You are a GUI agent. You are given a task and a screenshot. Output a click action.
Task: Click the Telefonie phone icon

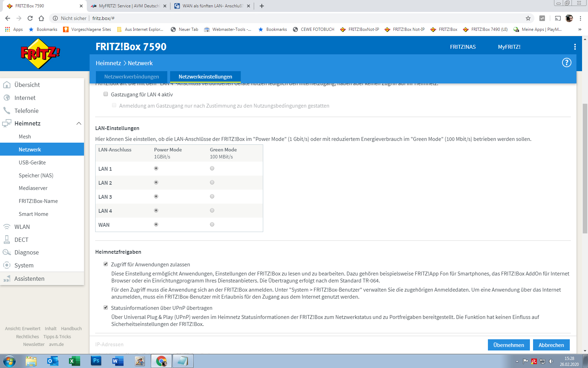7,111
